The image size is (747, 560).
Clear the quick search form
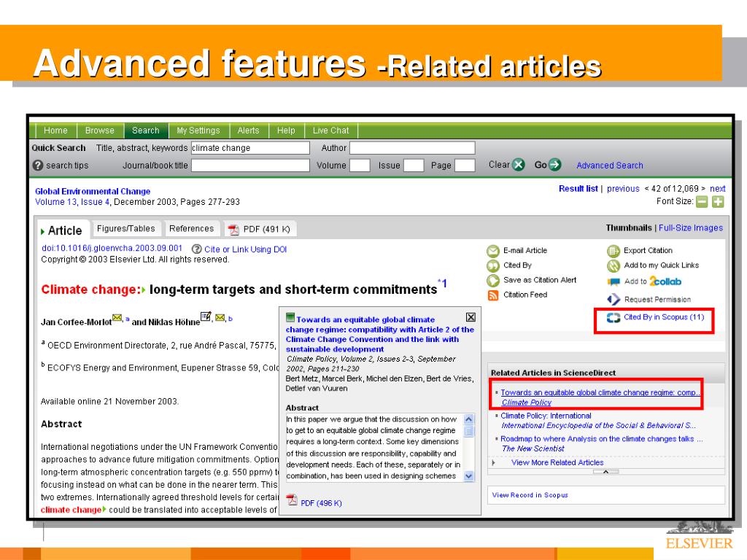pos(519,165)
